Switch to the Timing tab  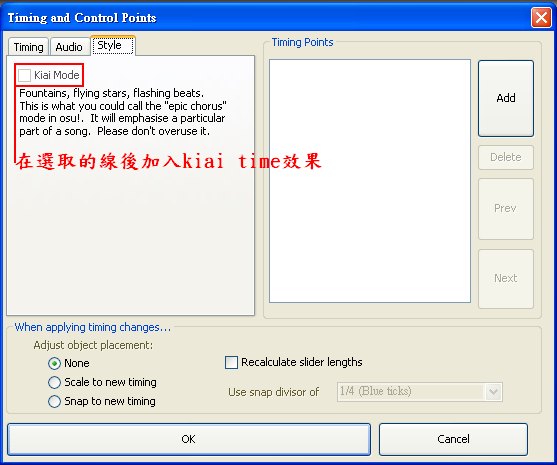tap(28, 47)
